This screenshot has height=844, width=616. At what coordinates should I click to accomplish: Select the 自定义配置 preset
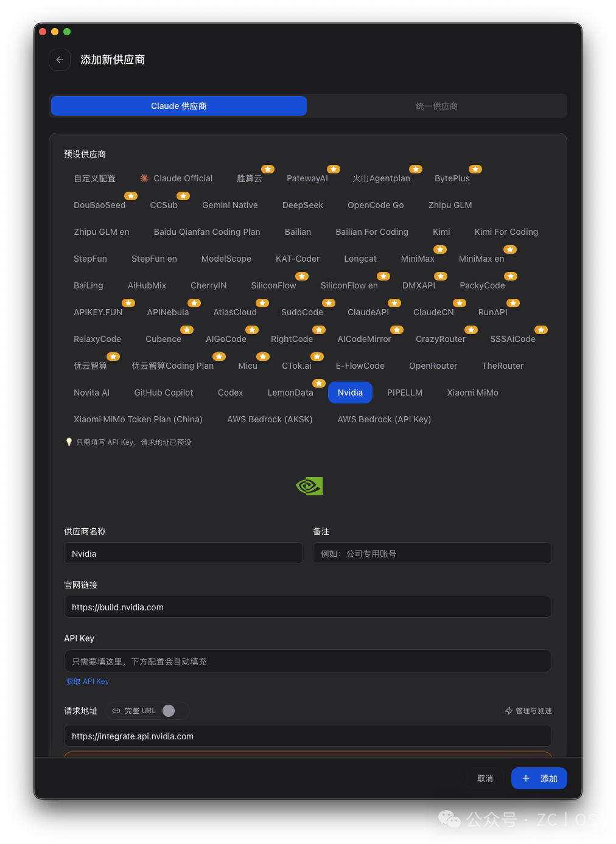(94, 178)
